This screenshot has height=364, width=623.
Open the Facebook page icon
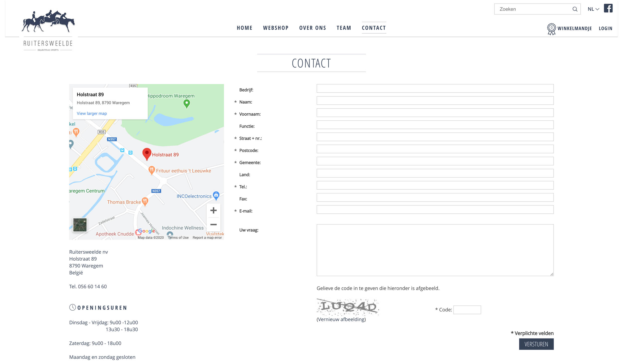point(608,8)
